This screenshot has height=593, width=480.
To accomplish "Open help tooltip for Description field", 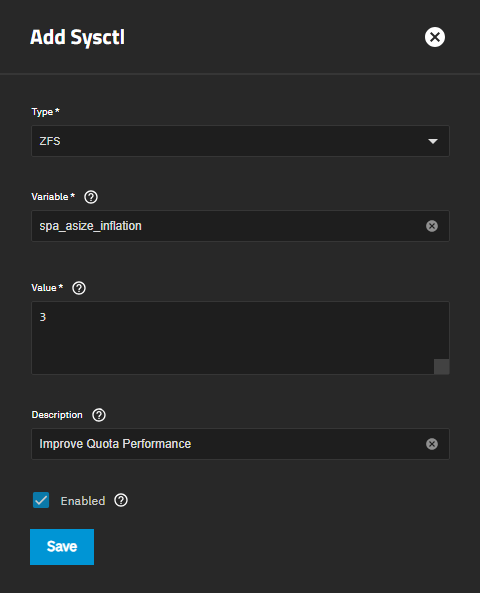I will (99, 415).
